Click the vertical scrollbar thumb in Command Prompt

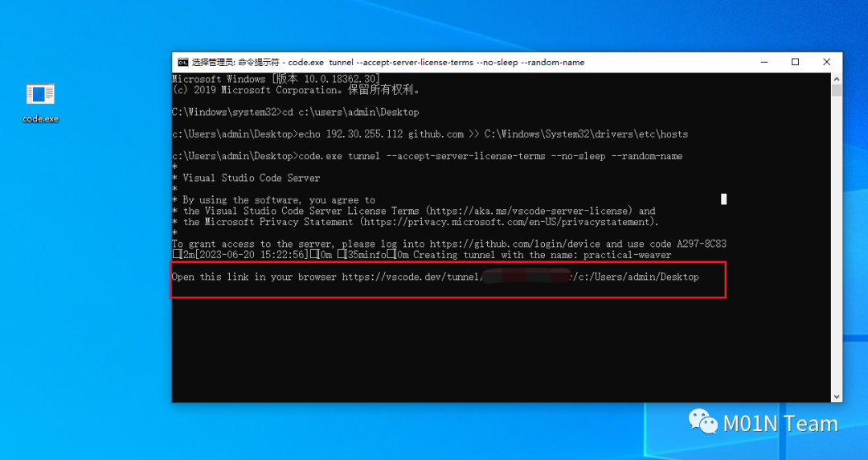tap(837, 90)
